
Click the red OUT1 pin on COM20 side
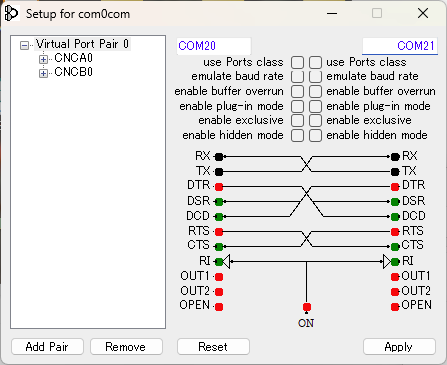(x=219, y=277)
